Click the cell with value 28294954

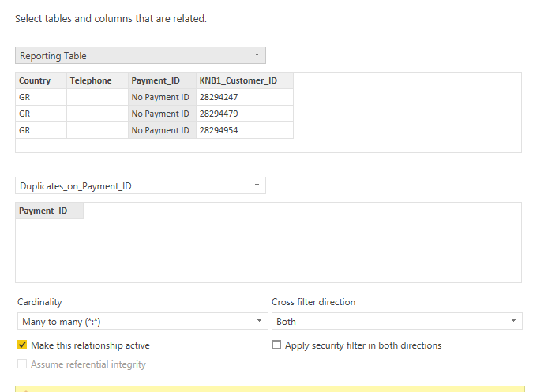click(x=245, y=130)
